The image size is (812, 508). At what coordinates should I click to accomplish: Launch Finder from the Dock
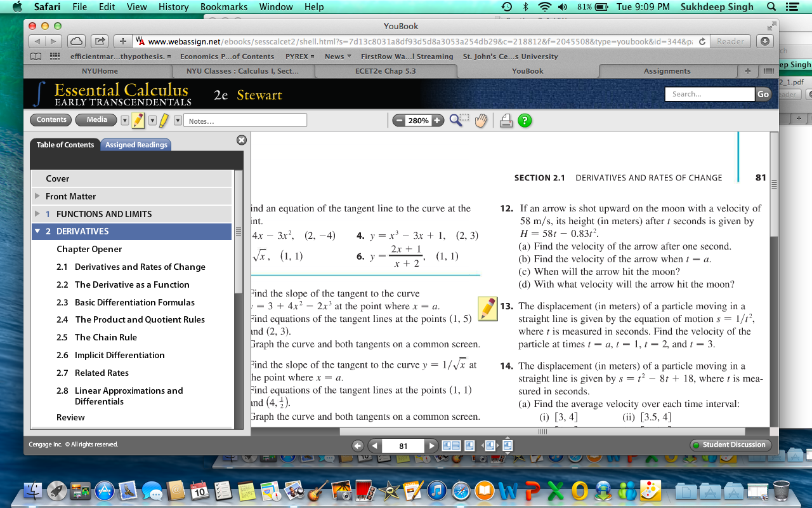pyautogui.click(x=33, y=490)
